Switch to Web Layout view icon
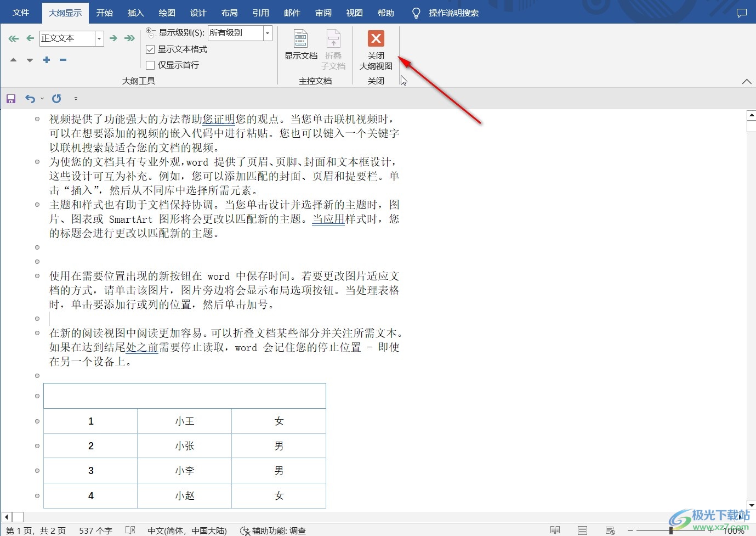This screenshot has height=536, width=756. click(610, 531)
